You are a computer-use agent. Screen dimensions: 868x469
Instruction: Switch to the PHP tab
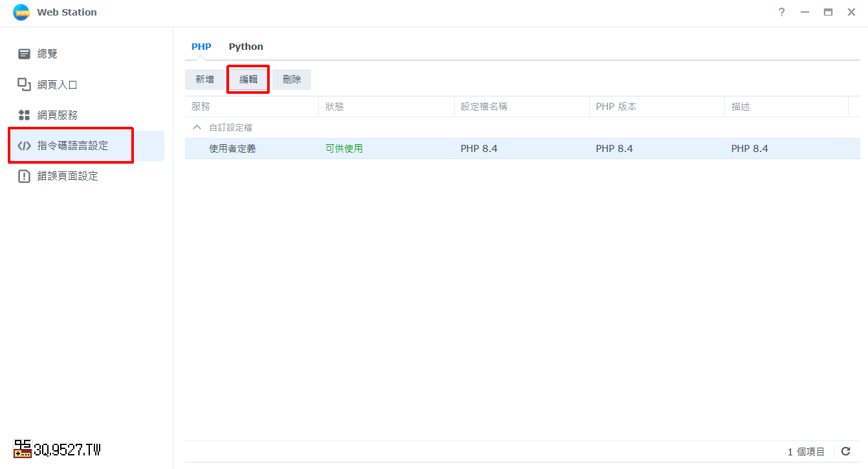coord(201,47)
